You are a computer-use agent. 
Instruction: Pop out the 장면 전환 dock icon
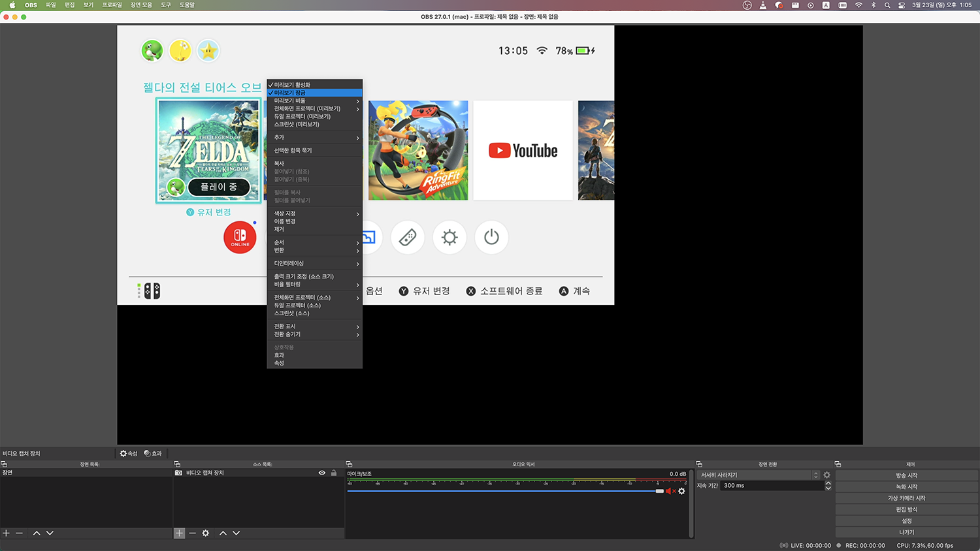pyautogui.click(x=699, y=464)
